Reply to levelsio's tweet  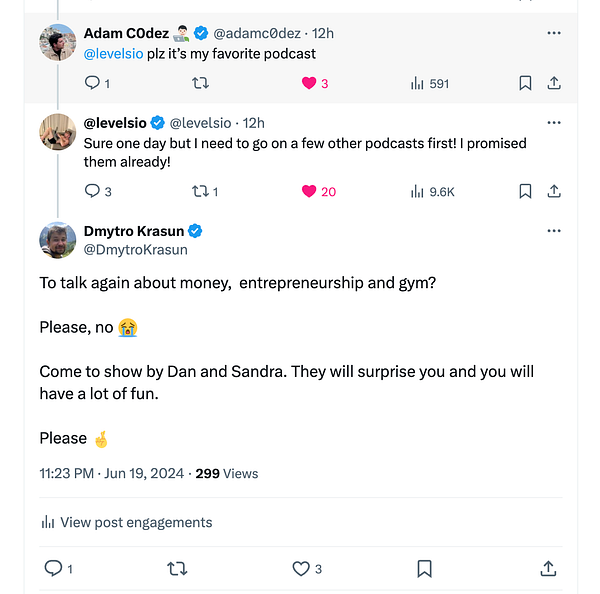pyautogui.click(x=92, y=191)
